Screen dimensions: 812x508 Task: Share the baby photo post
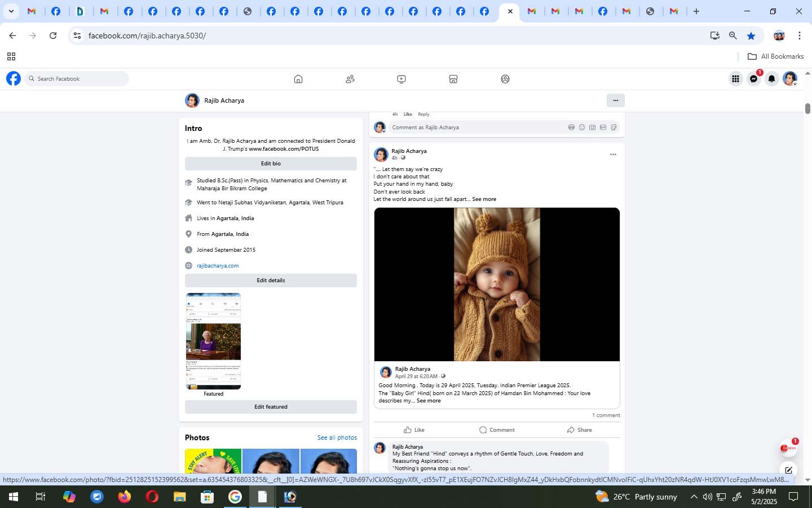pyautogui.click(x=580, y=430)
